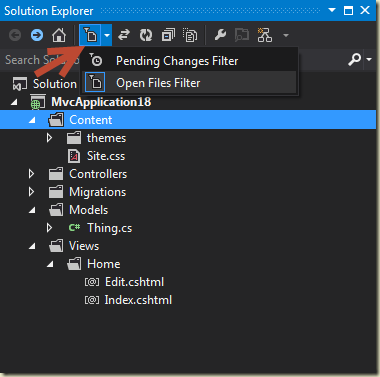
Task: Click the Solution node icon
Action: click(20, 84)
